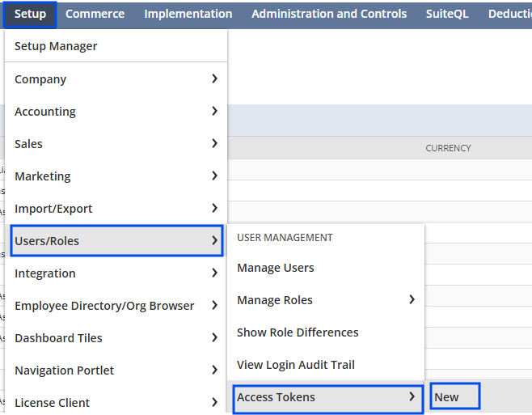
Task: Expand chevron next to Import/Export
Action: pyautogui.click(x=214, y=208)
